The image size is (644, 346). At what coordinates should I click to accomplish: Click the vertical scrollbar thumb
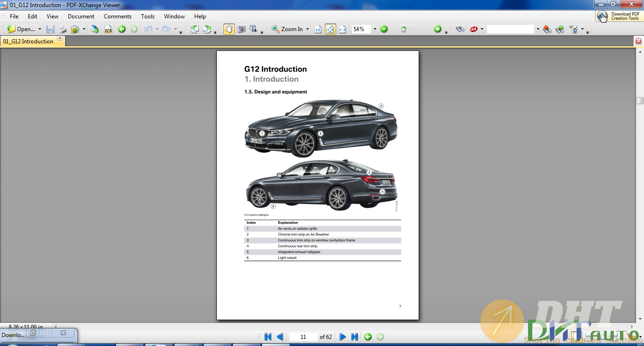[x=640, y=100]
